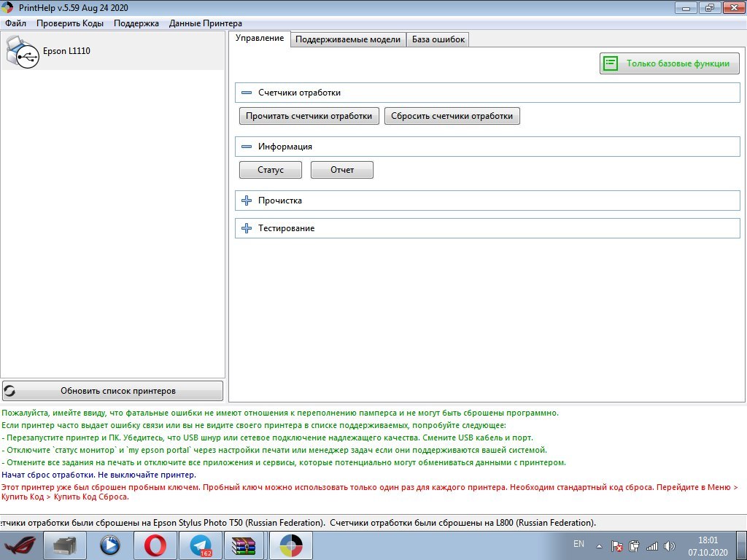Open Action Center flag icon
This screenshot has width=747, height=560.
(616, 546)
